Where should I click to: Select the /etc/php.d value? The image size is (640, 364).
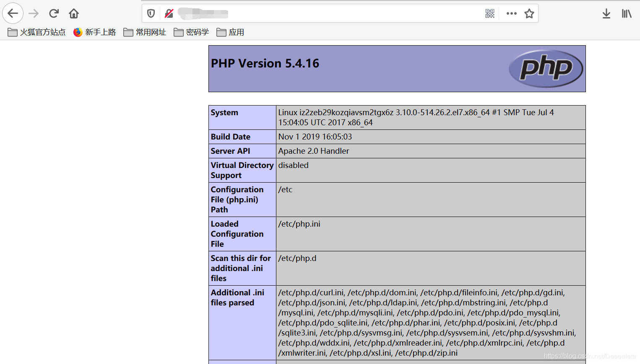point(297,258)
